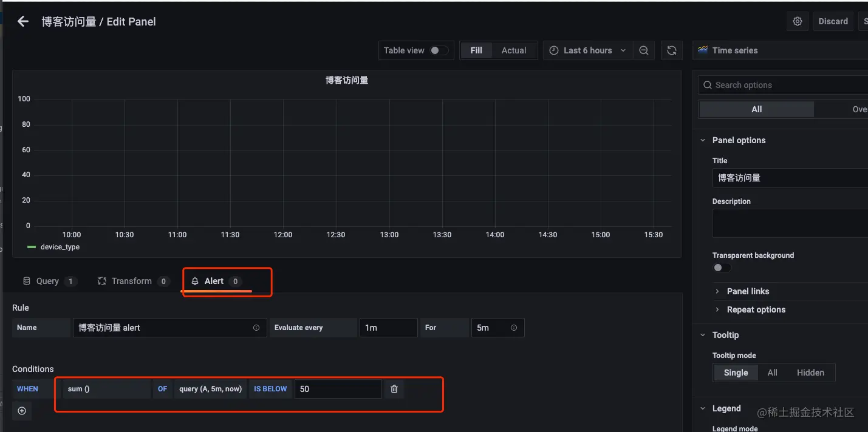
Task: Click the chart title 博客访问量
Action: [x=347, y=80]
